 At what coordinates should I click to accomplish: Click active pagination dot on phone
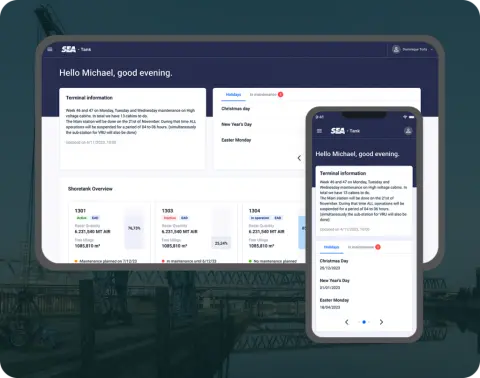364,322
